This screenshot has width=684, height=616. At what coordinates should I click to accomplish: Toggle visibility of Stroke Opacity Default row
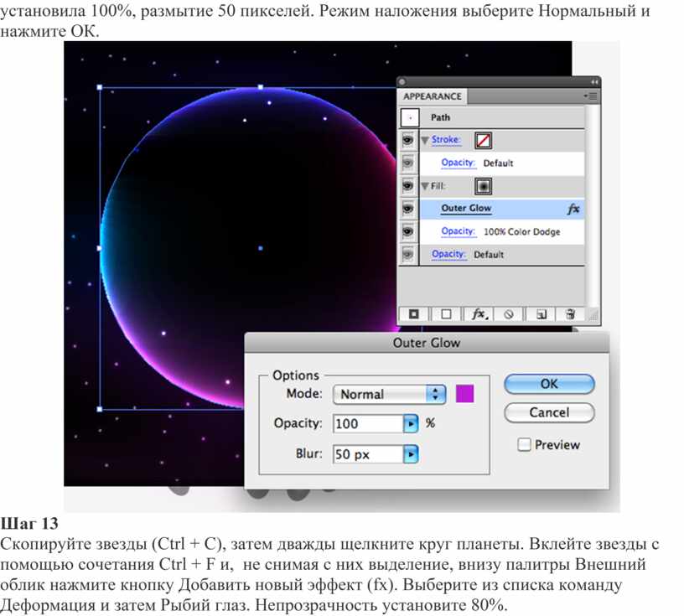point(408,163)
